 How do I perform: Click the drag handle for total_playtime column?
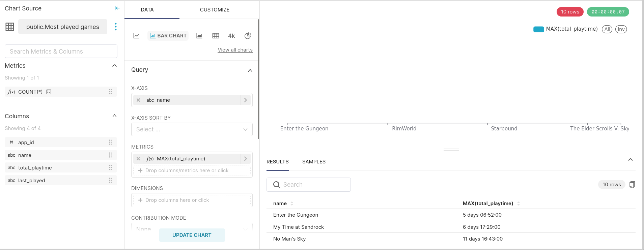(110, 167)
